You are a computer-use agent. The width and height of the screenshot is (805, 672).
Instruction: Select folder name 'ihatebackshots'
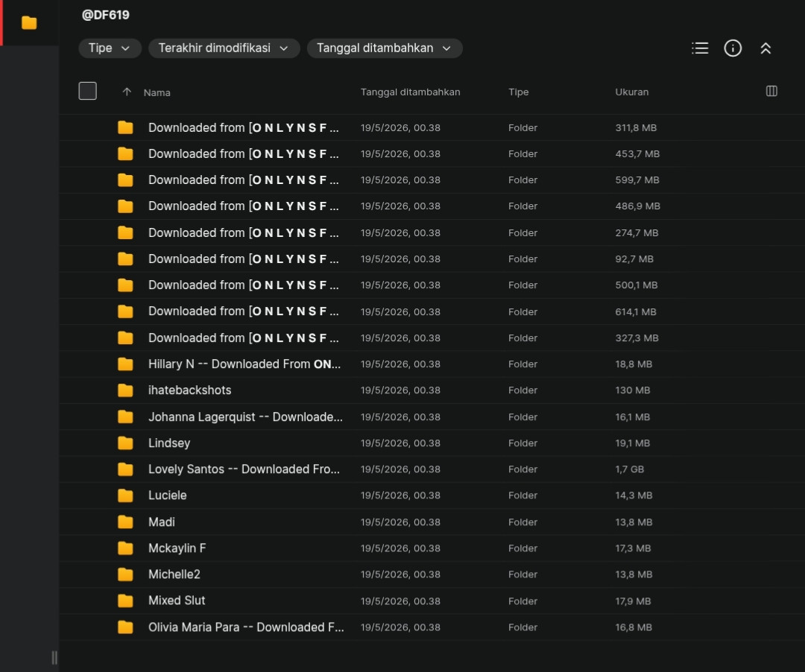pyautogui.click(x=189, y=390)
